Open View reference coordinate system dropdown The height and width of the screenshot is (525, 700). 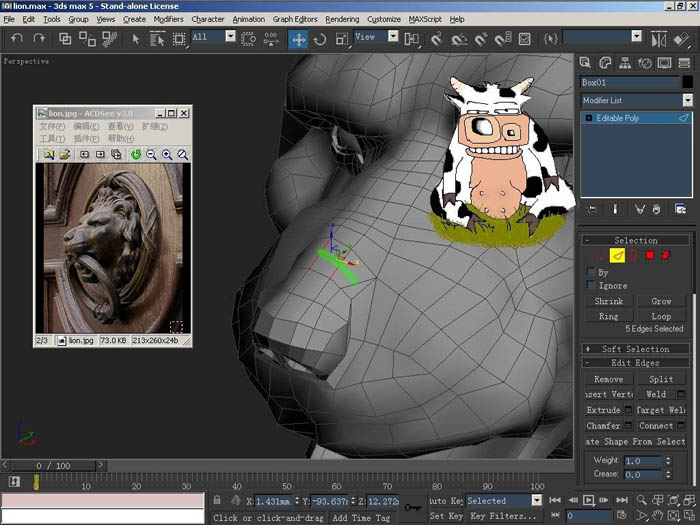click(393, 36)
